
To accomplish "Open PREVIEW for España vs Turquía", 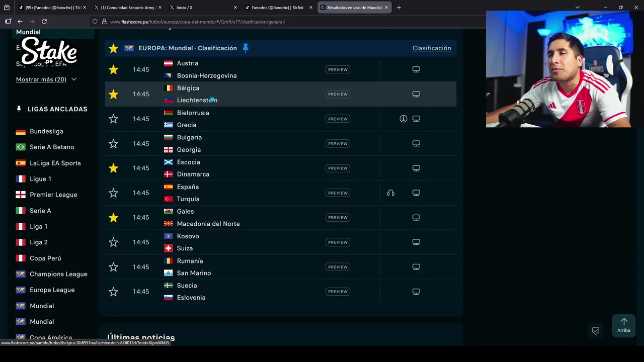I will (x=338, y=193).
